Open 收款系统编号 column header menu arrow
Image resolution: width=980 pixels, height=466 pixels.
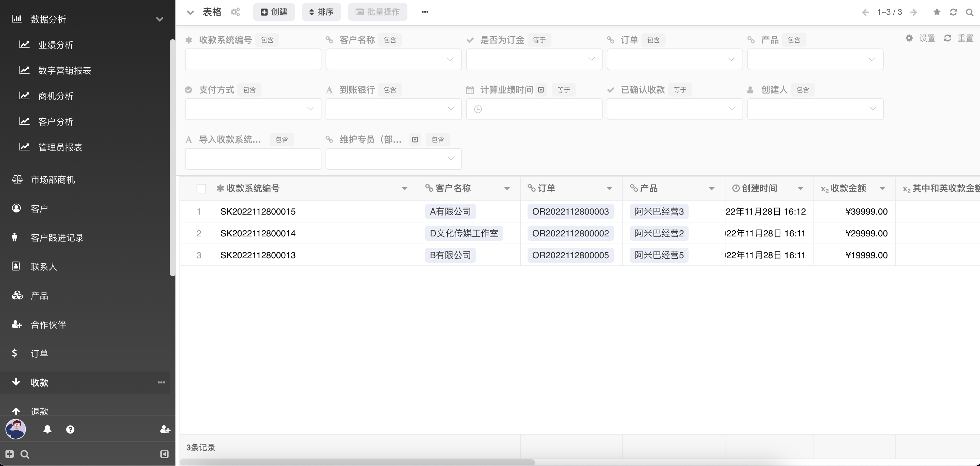point(404,189)
